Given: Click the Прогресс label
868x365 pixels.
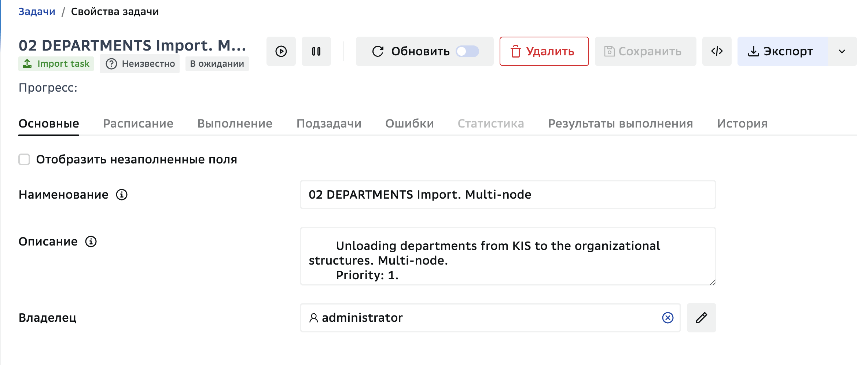Looking at the screenshot, I should tap(48, 88).
